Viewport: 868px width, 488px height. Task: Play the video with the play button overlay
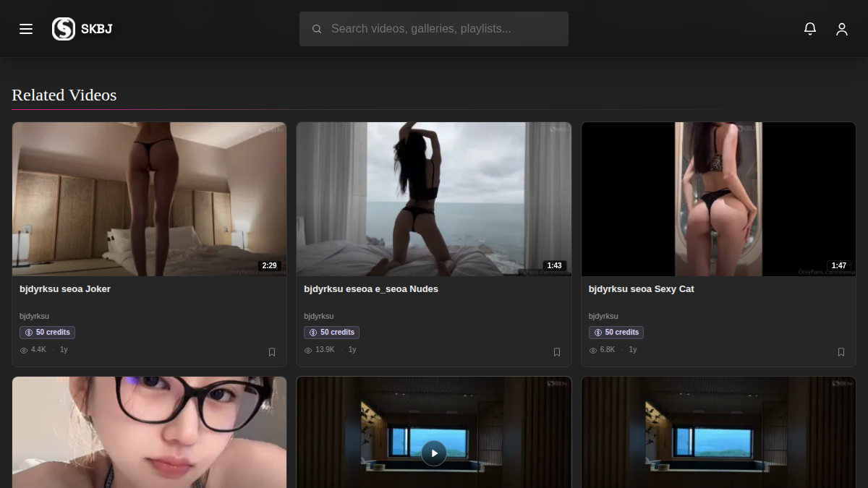434,453
